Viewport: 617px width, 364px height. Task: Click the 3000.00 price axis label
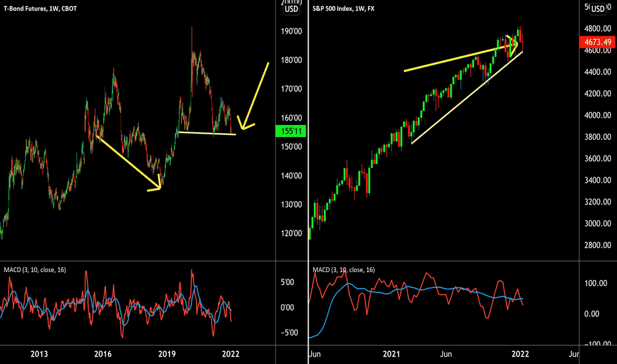[x=598, y=224]
